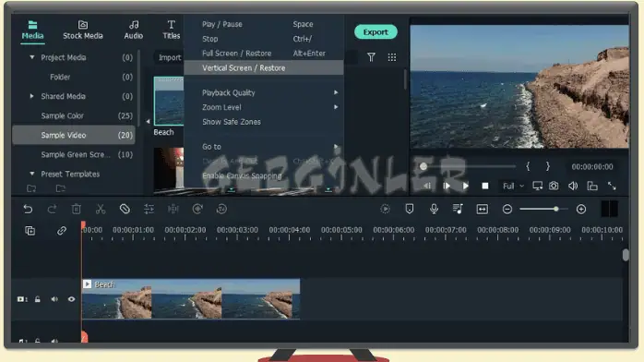644x362 pixels.
Task: Open the Audio tab
Action: tap(134, 30)
